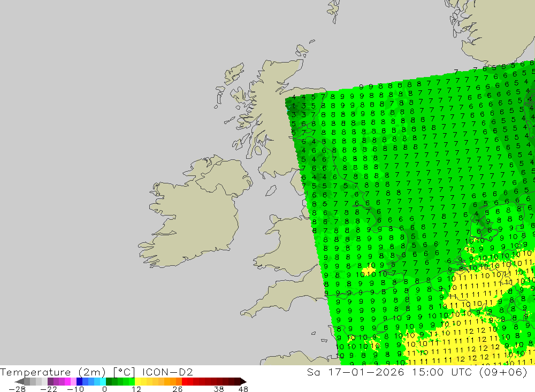Click the '-10' legend value
Screen dimensions: 535x392
pos(75,389)
